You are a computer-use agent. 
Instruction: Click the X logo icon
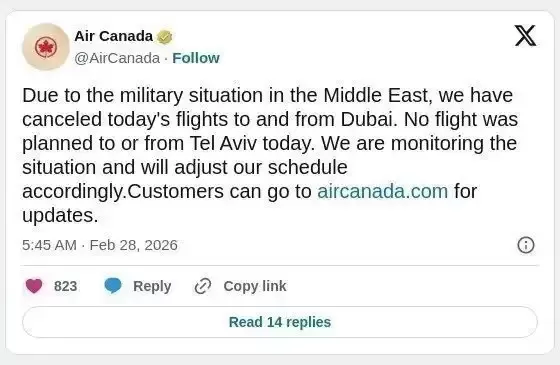[525, 36]
